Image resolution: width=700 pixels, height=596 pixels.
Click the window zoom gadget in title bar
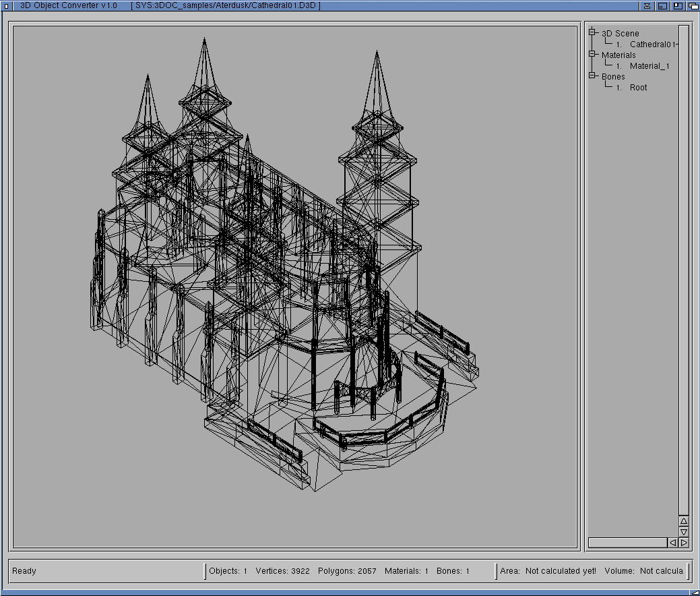coord(678,5)
